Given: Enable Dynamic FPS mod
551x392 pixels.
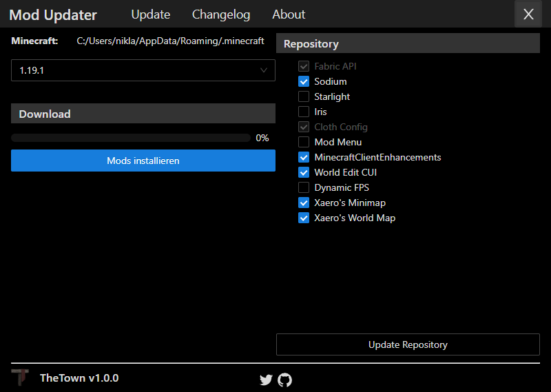Looking at the screenshot, I should click(x=304, y=187).
